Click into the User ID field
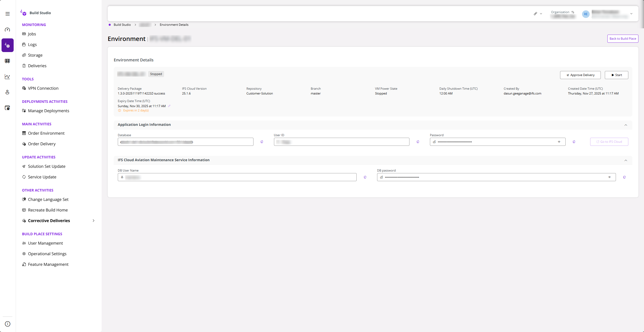This screenshot has width=644, height=332. (341, 142)
